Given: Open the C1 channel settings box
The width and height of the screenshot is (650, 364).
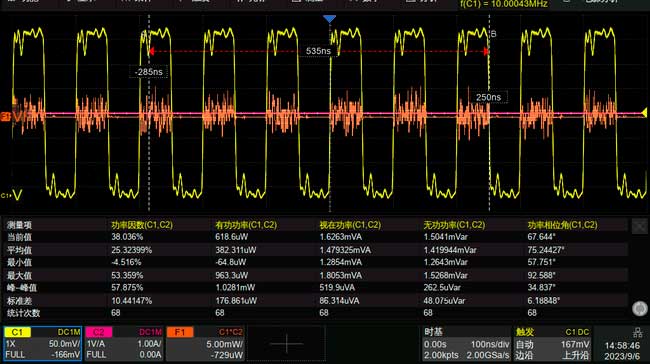Looking at the screenshot, I should click(42, 343).
